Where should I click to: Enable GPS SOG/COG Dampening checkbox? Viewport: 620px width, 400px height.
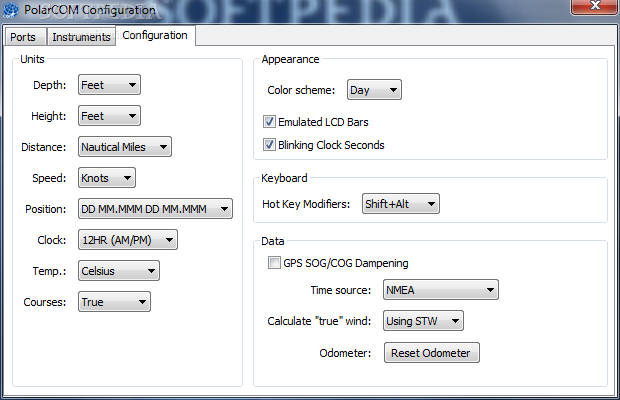tap(274, 263)
